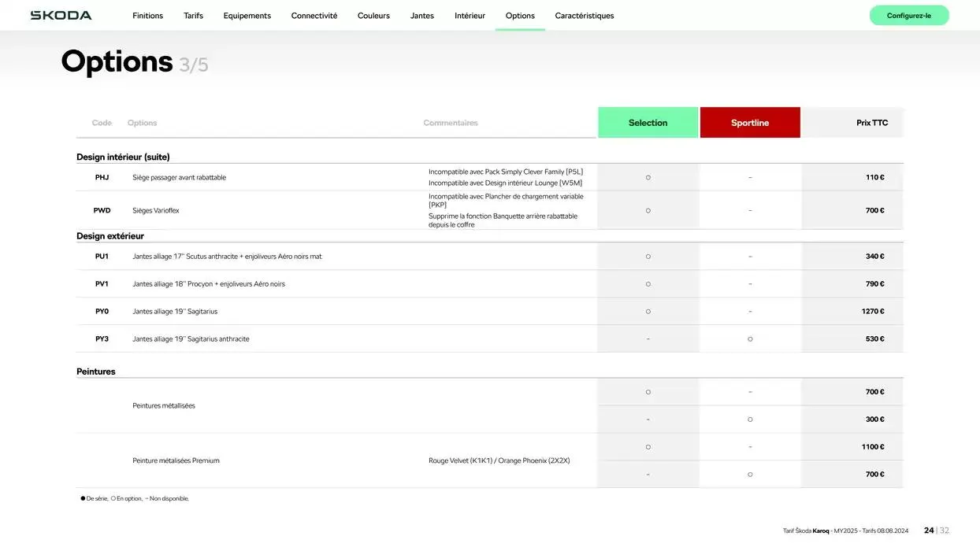
Task: Click the Prix TTC column header
Action: [x=871, y=123]
